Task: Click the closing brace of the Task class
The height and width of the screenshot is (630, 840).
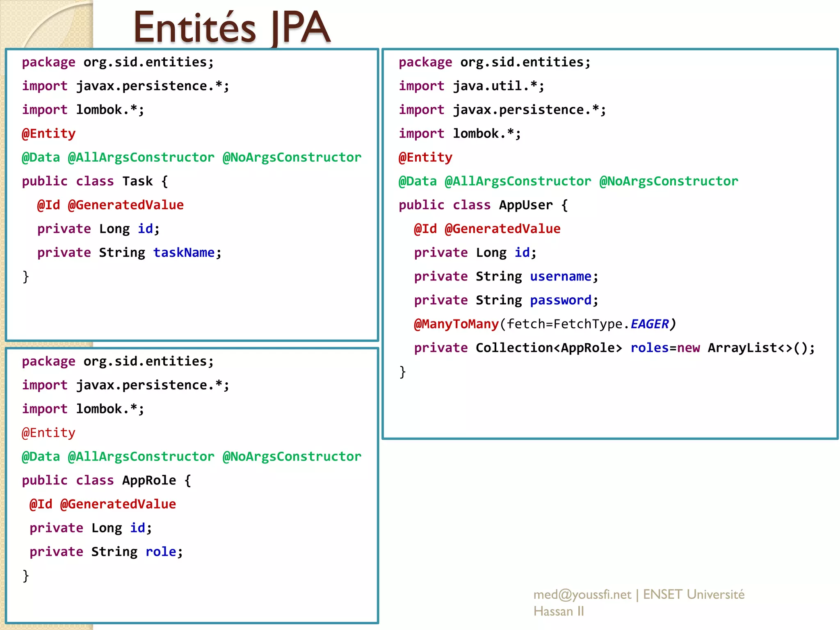Action: click(x=26, y=277)
